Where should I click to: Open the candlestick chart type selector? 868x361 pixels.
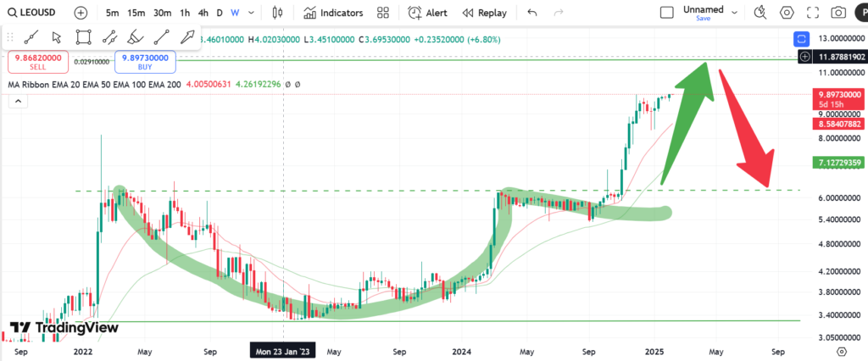pyautogui.click(x=279, y=13)
